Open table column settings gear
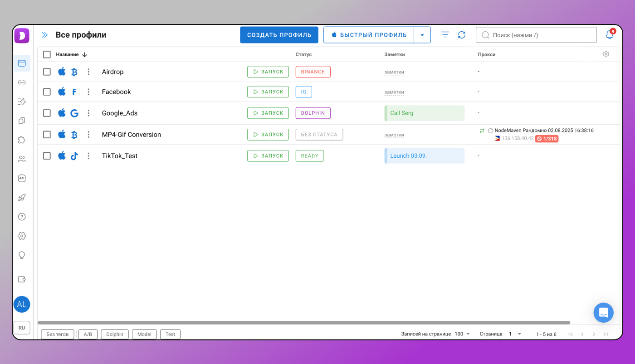Image resolution: width=635 pixels, height=364 pixels. (606, 54)
